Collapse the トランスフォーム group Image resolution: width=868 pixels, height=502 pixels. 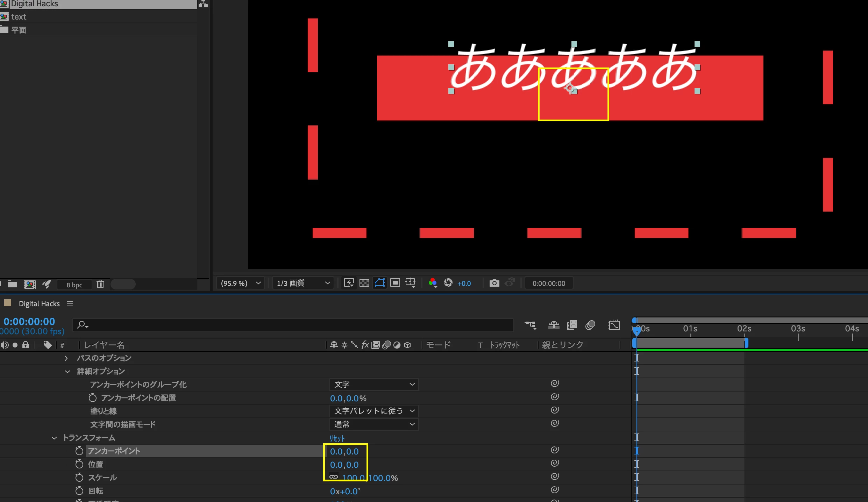point(54,438)
